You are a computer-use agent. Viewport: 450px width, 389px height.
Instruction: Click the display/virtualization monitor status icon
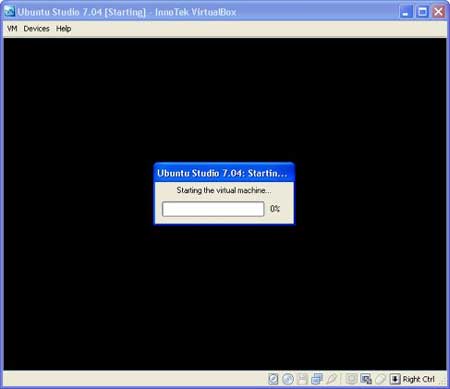click(x=366, y=379)
